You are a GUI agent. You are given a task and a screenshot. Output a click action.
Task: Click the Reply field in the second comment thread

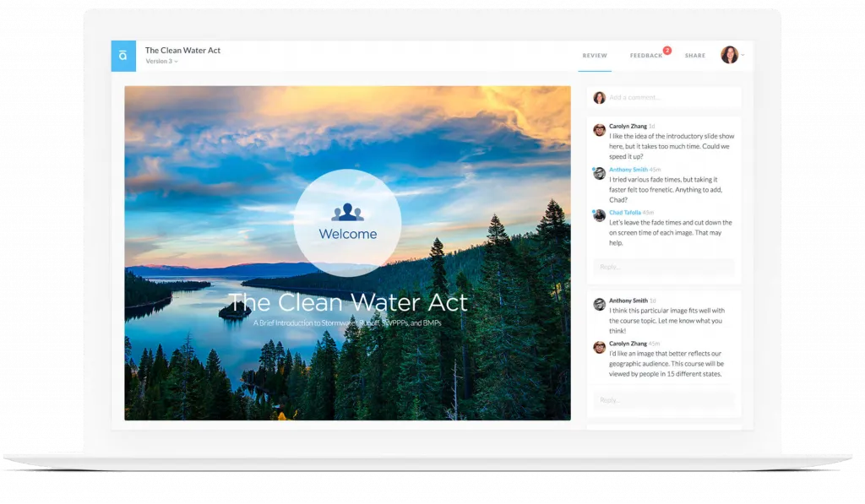664,400
